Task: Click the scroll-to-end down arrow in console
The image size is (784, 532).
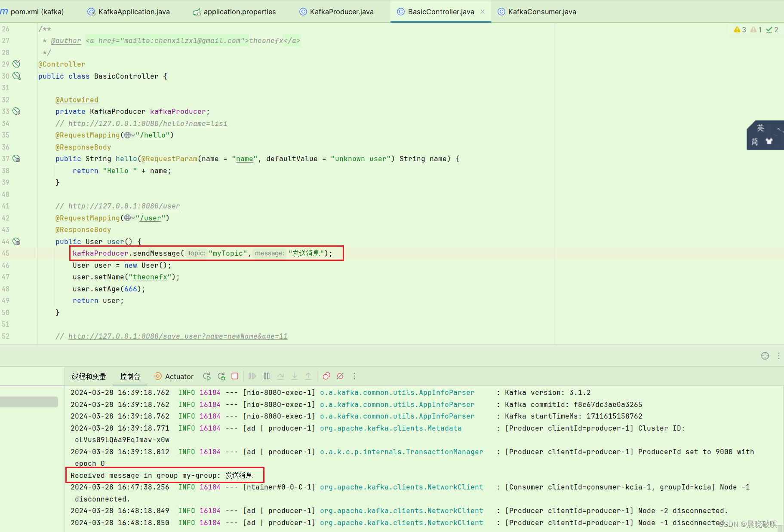Action: 295,376
